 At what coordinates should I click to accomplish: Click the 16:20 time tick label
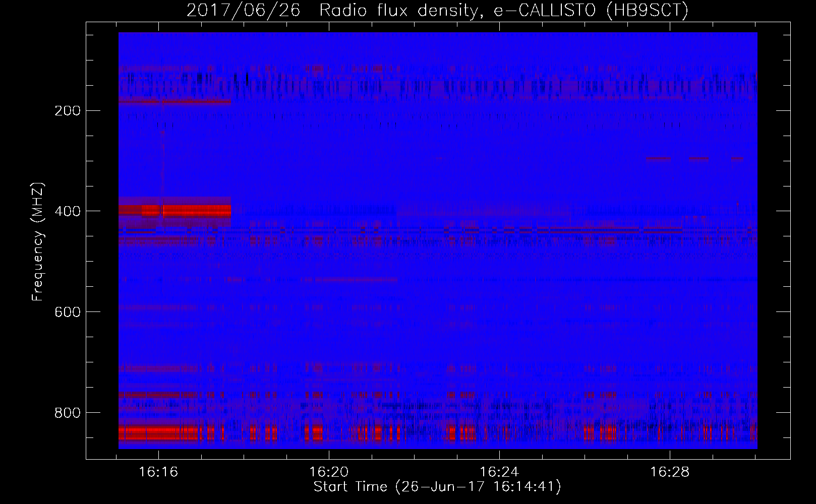tap(329, 472)
